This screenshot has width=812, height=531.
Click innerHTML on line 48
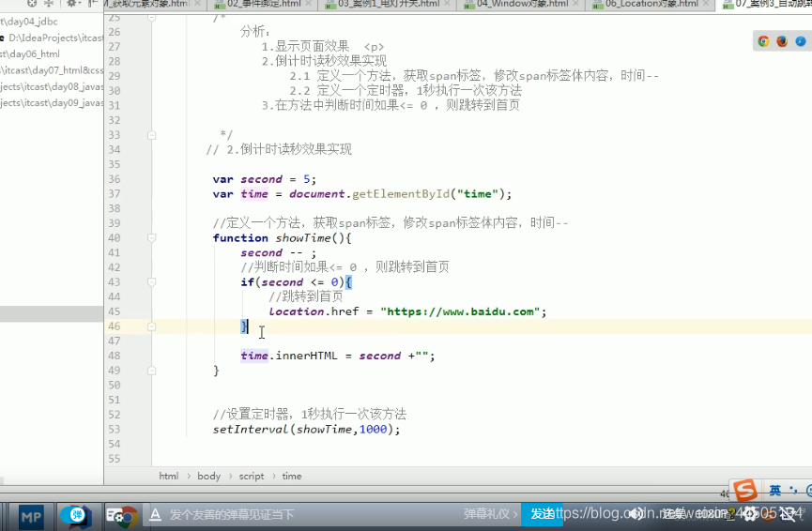click(306, 357)
